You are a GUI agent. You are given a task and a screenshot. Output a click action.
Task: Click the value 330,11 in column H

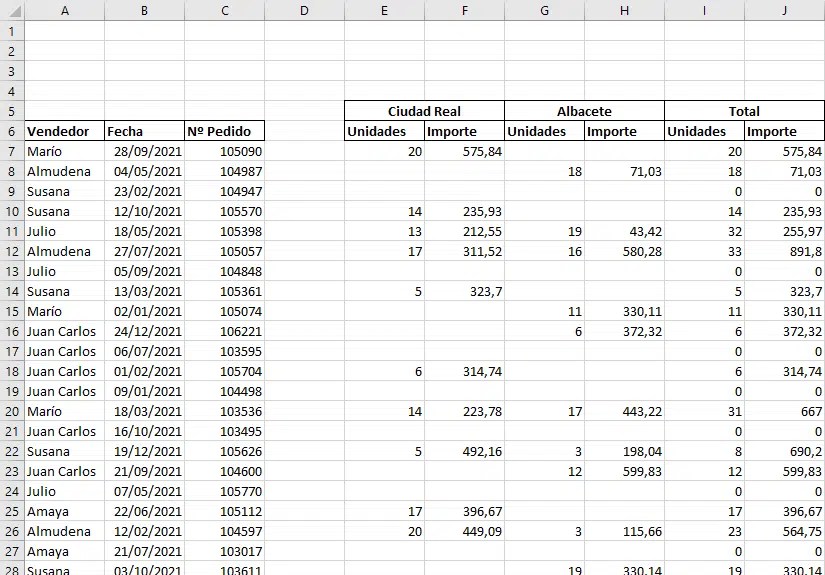(625, 311)
